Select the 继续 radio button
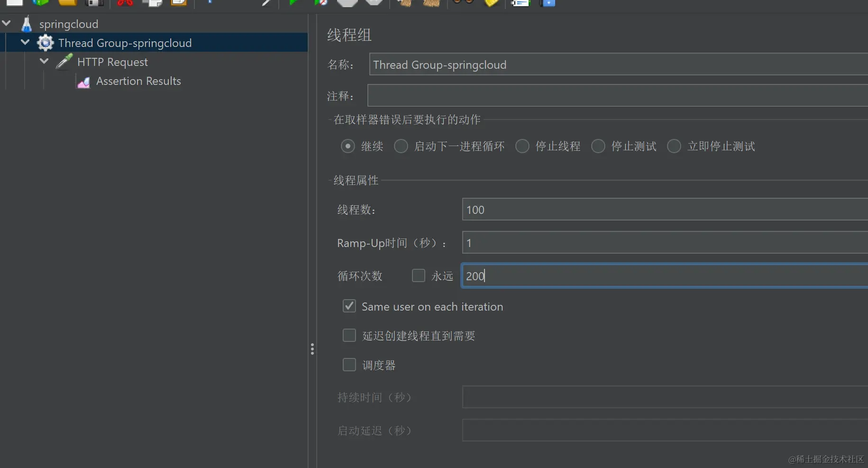The width and height of the screenshot is (868, 468). [x=348, y=146]
